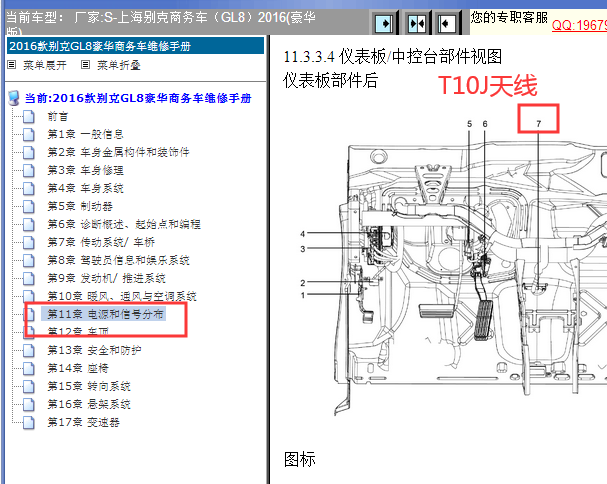Click the page icon beside 第16章
Screen dimensions: 607x484
point(29,404)
